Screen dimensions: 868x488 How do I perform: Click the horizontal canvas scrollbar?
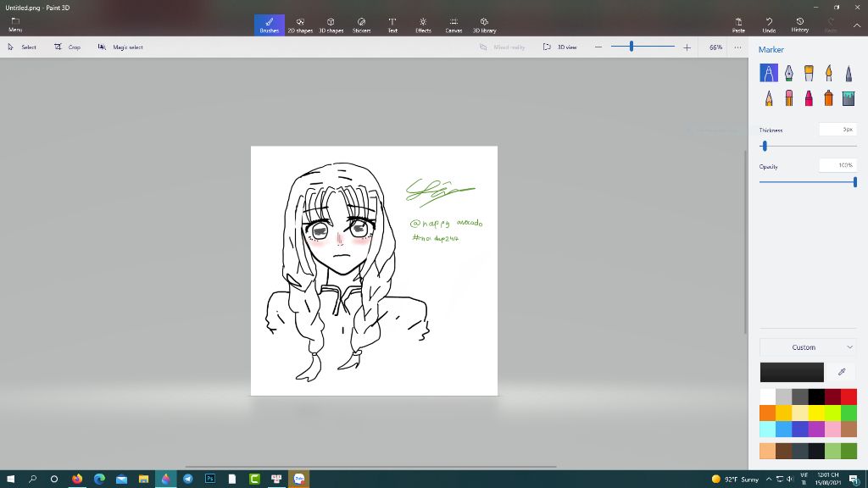click(370, 467)
